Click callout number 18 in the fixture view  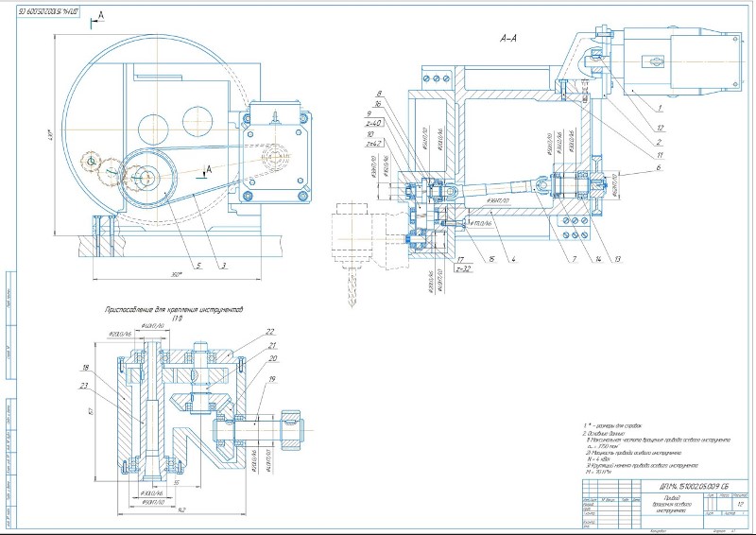click(x=86, y=368)
